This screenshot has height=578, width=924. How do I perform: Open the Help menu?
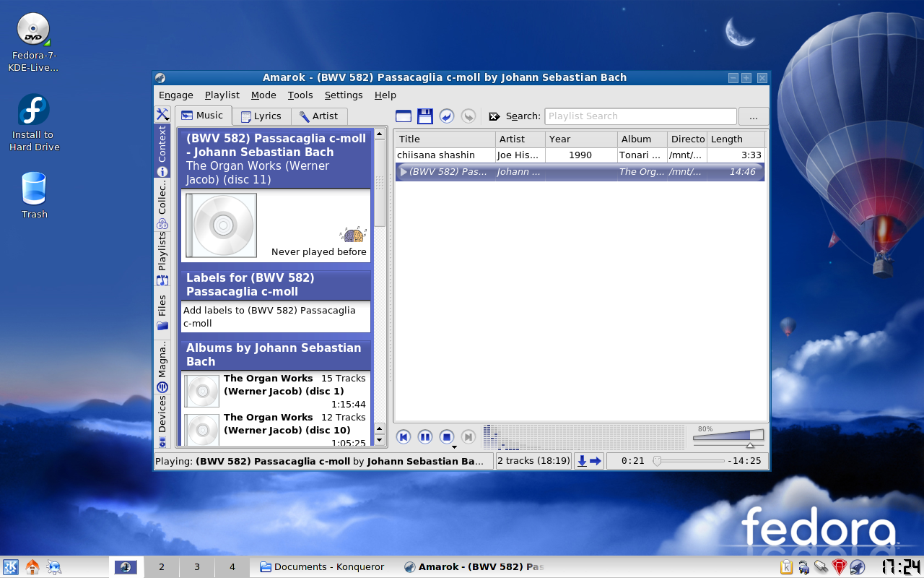coord(385,95)
